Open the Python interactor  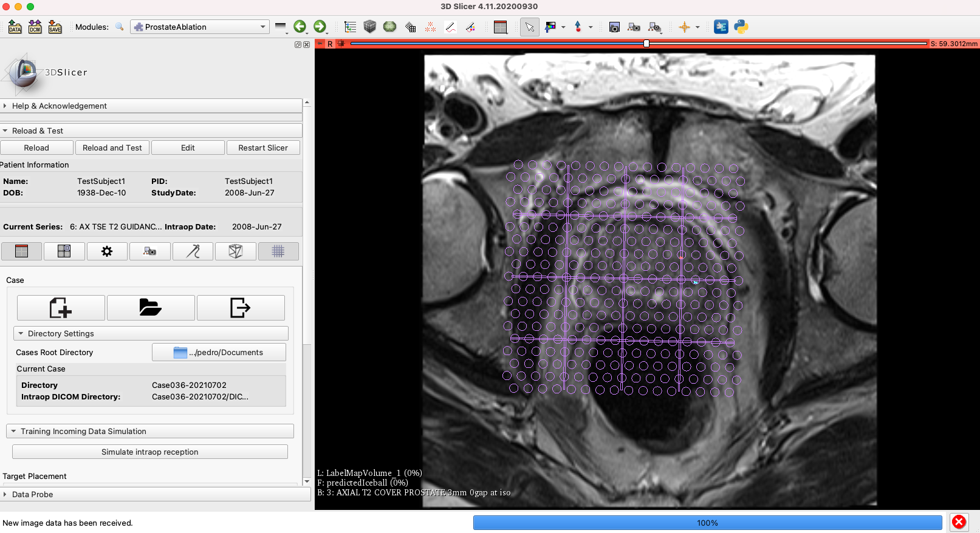(741, 27)
